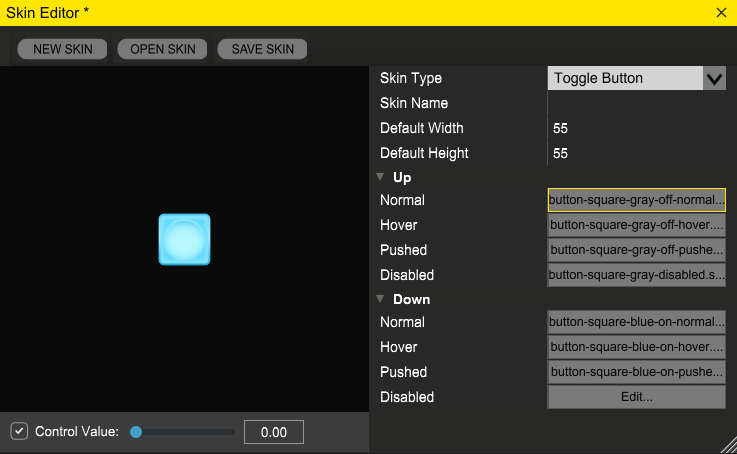Collapse the Down section triangle
The height and width of the screenshot is (454, 737).
point(380,298)
